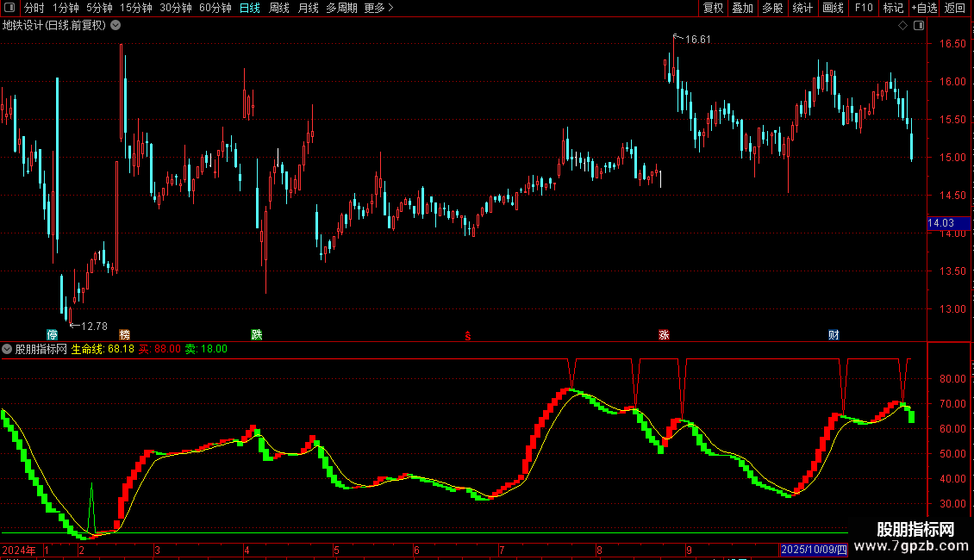Click the 16.61 high price label
Screen dimensions: 974x560
(697, 39)
